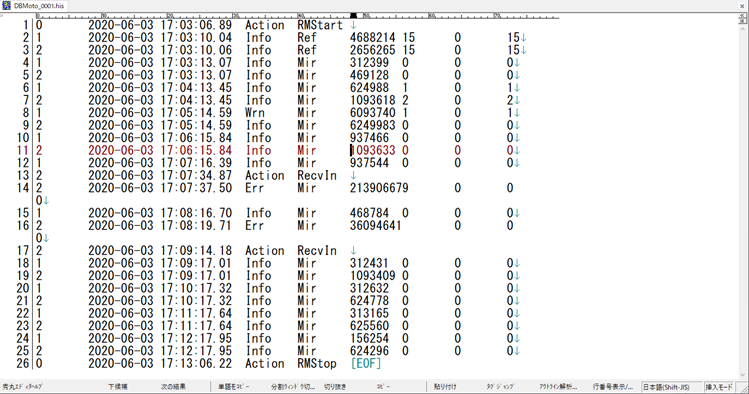Screen dimensions: 749x394
Task: Click the 挿入モード insert mode indicator
Action: click(719, 387)
